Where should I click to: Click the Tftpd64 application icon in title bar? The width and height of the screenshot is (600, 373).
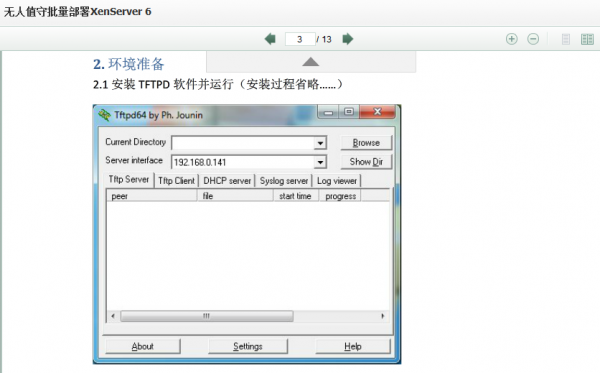pos(104,115)
